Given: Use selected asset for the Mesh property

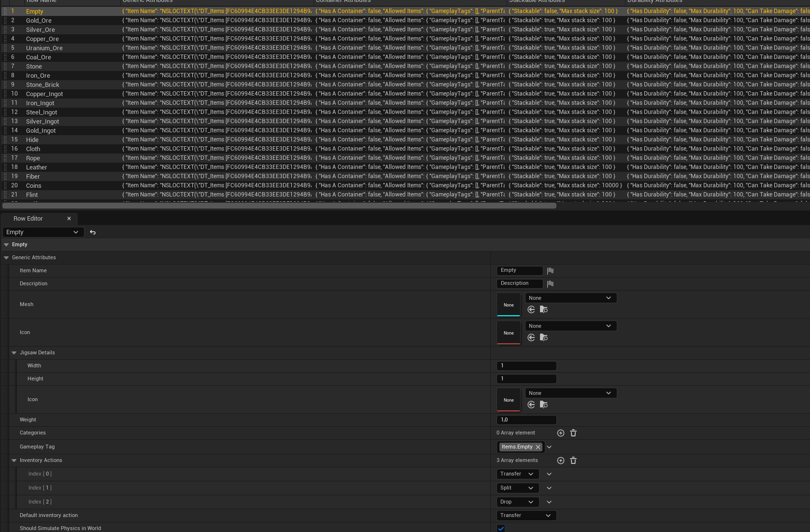Looking at the screenshot, I should click(531, 309).
